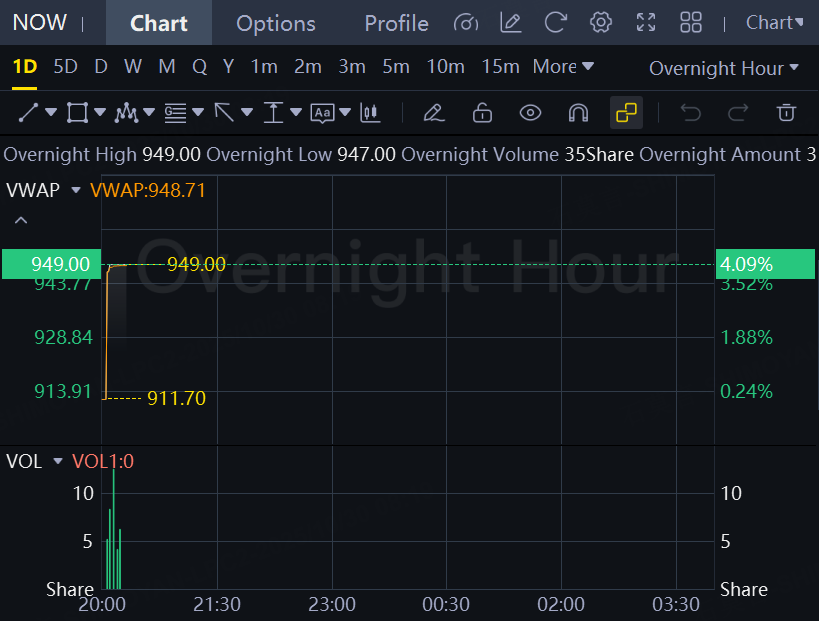Expand the text tool dropdown arrow
Image resolution: width=819 pixels, height=621 pixels.
pyautogui.click(x=345, y=112)
